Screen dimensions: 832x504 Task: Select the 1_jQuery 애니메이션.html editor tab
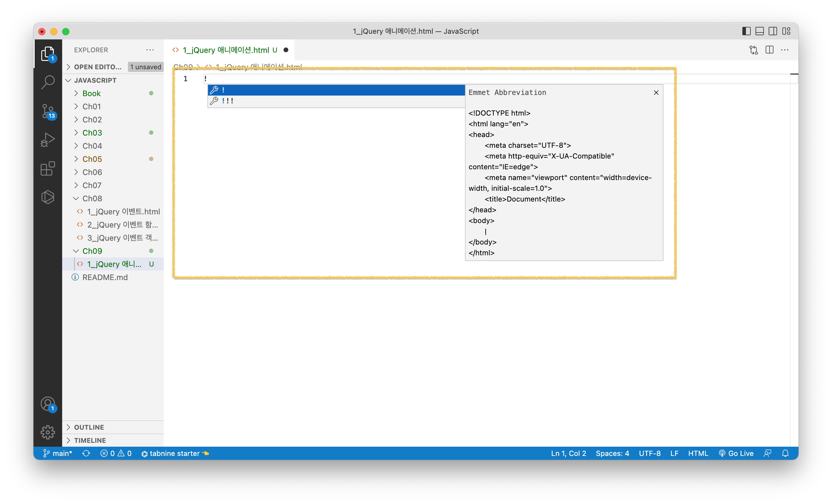click(x=226, y=50)
